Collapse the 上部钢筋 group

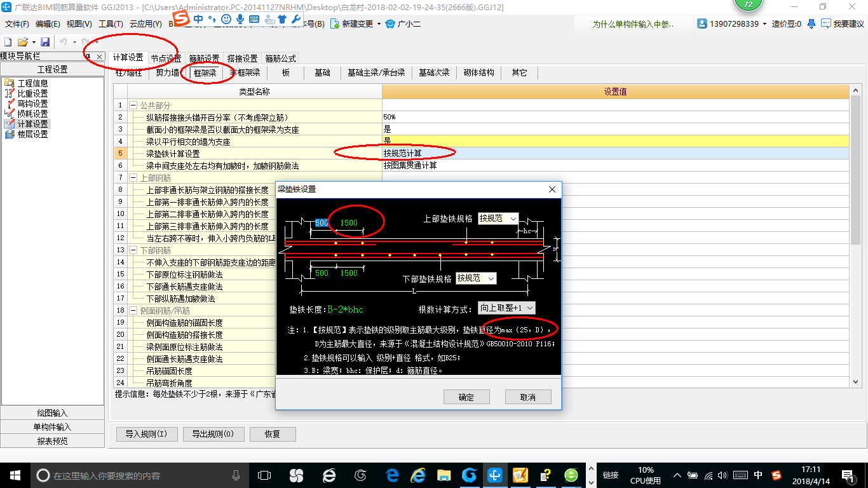click(133, 178)
